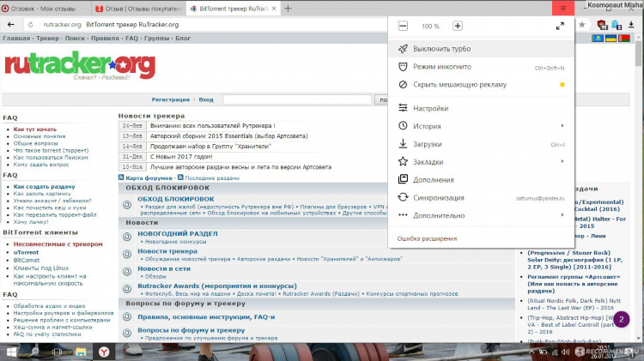
Task: Open the История submenu
Action: click(x=481, y=126)
